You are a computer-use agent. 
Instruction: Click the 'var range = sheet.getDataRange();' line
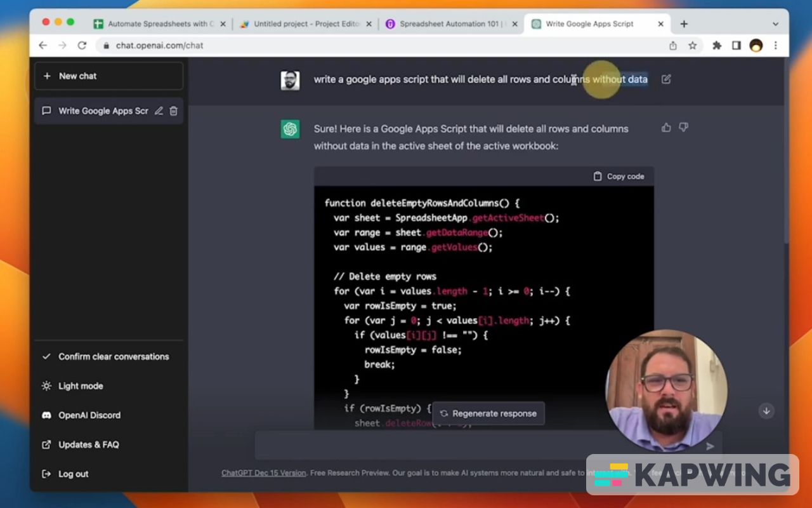[418, 232]
